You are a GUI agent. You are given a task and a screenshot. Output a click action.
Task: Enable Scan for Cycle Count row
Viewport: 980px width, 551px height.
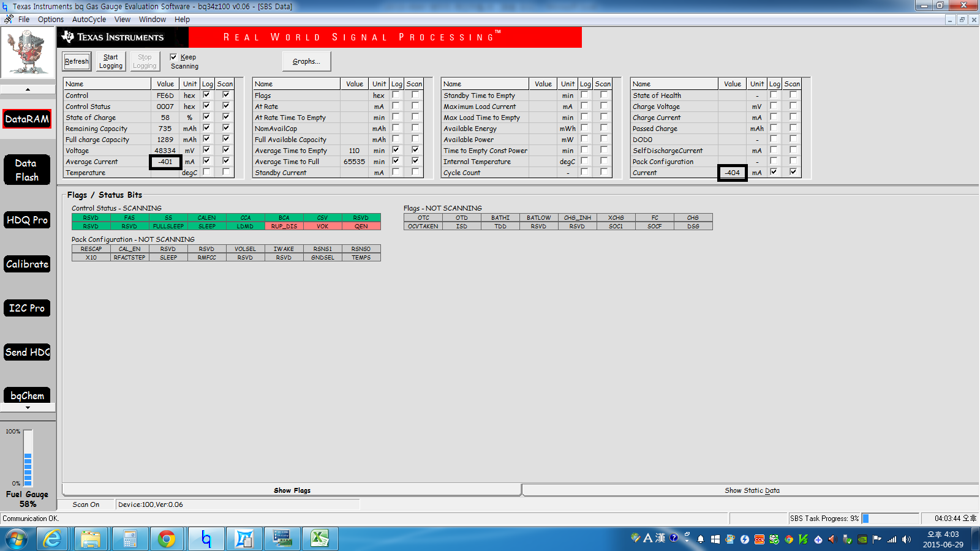click(604, 172)
